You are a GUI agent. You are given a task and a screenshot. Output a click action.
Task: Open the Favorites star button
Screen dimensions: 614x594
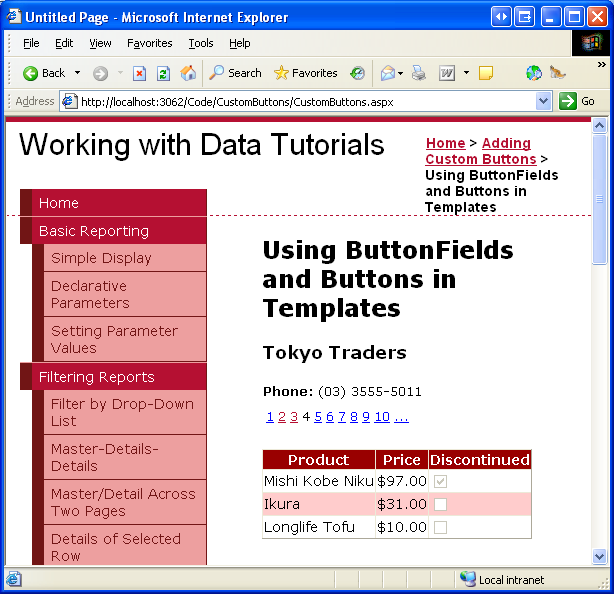click(305, 73)
